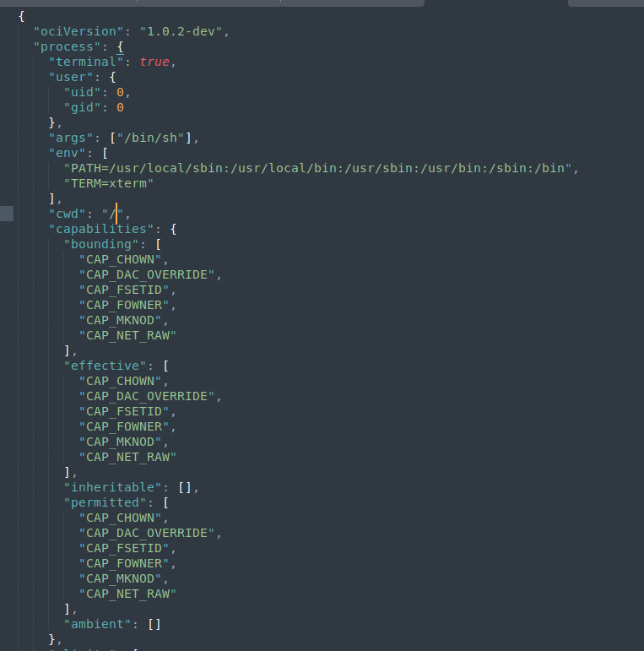This screenshot has height=651, width=644.
Task: Click the "capabilities" key
Action: [101, 229]
